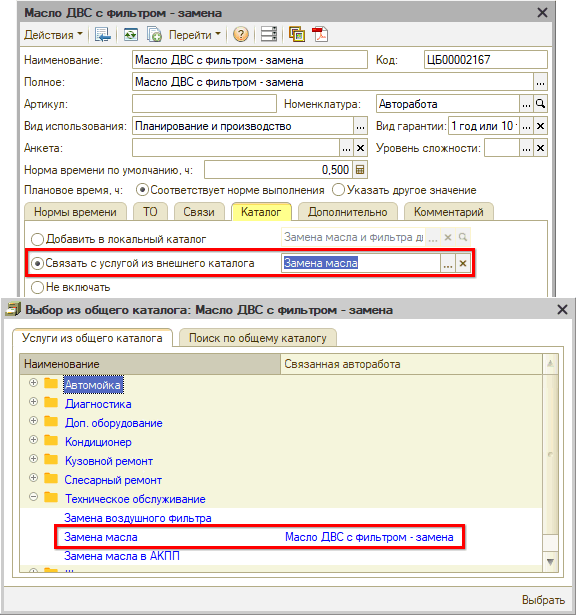Screen dimensions: 576x615
Task: Click the catalog list down scroll arrow
Action: pyautogui.click(x=550, y=562)
